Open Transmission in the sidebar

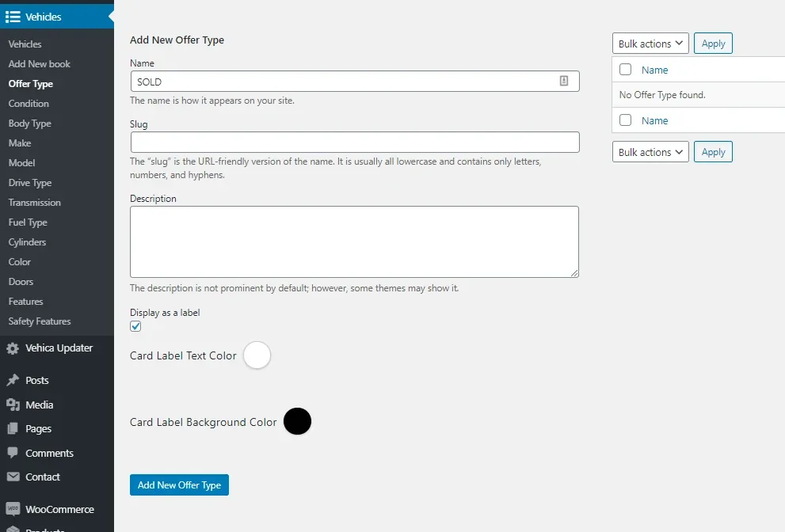click(x=35, y=203)
